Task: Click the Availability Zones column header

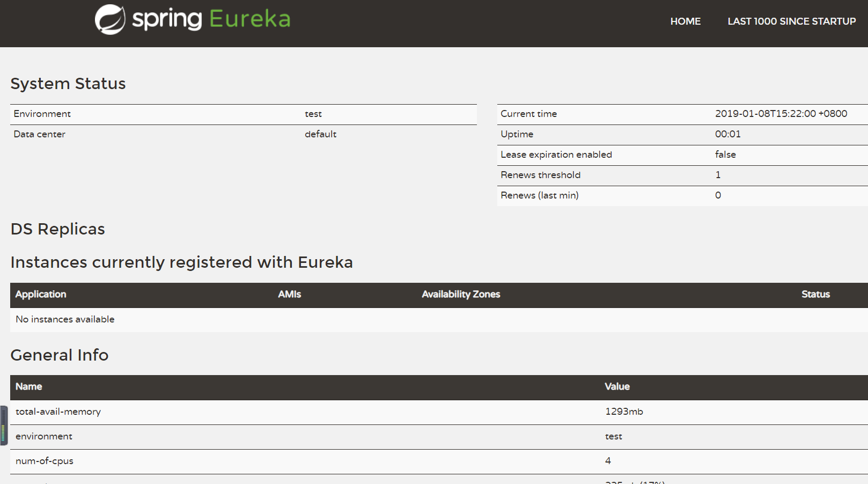Action: (461, 294)
